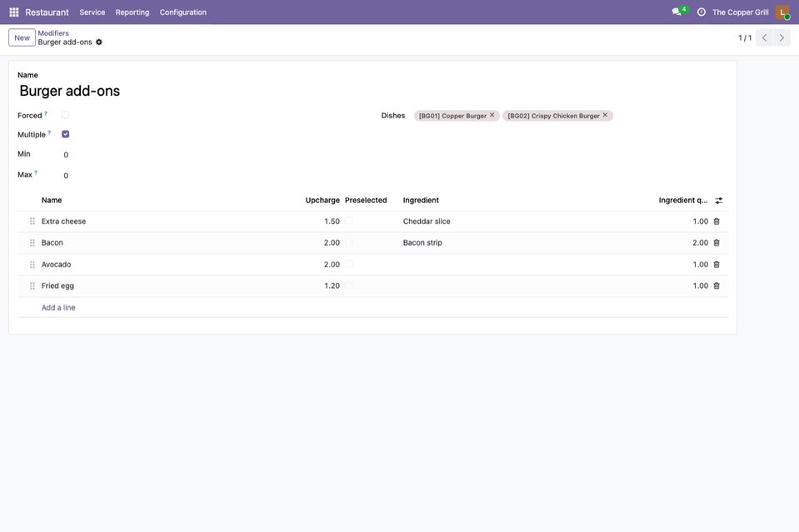Image resolution: width=799 pixels, height=532 pixels.
Task: Go to previous record arrow
Action: [764, 37]
